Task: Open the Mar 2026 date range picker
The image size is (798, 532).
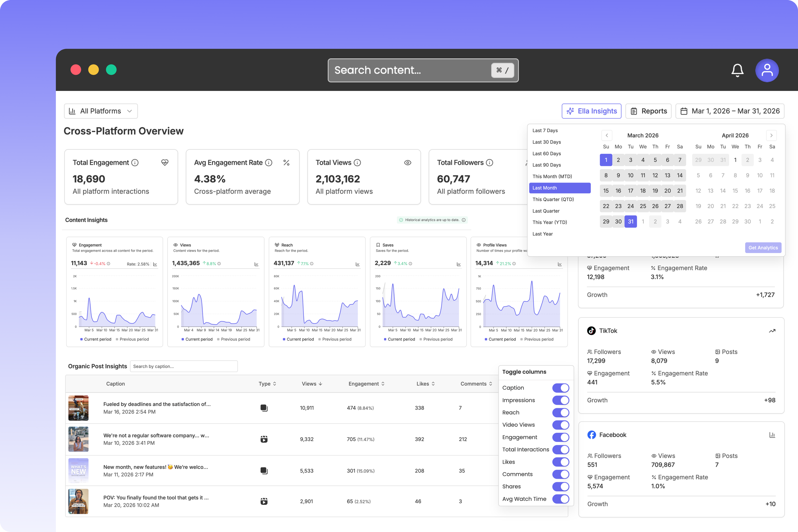Action: [730, 111]
